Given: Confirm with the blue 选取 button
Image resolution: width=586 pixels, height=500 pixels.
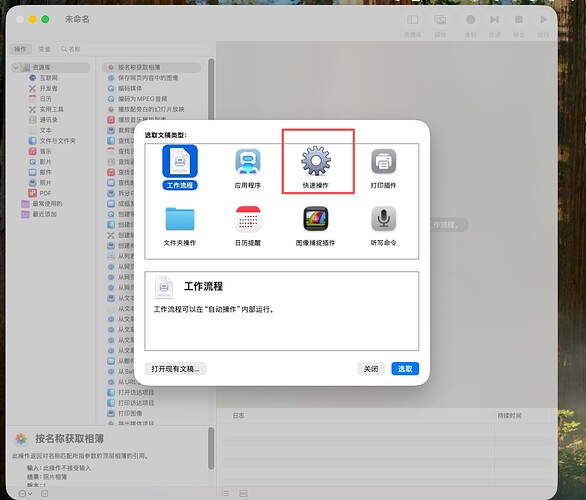Looking at the screenshot, I should coord(405,368).
